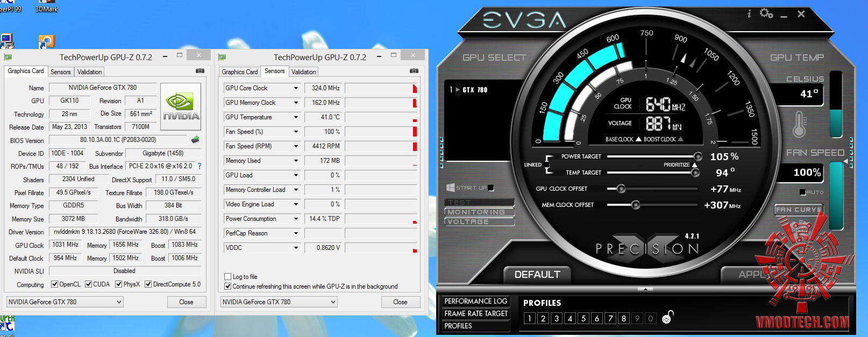Switch to Graphics Card tab in right GPU-Z window
The width and height of the screenshot is (868, 337).
(x=240, y=72)
